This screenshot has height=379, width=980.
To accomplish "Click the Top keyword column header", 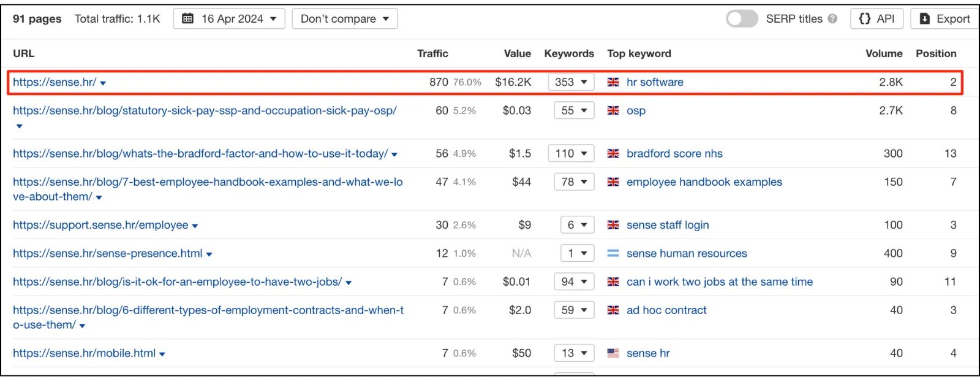I will coord(639,53).
